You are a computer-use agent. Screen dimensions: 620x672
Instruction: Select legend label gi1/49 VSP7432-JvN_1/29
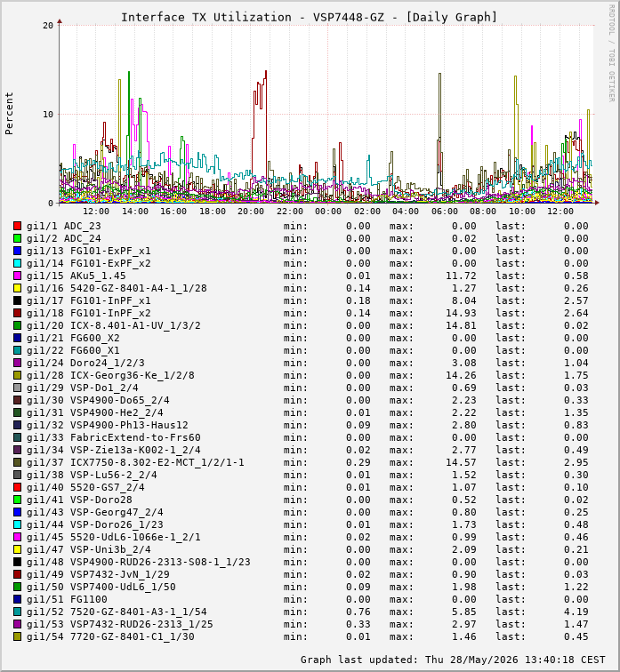tap(98, 574)
